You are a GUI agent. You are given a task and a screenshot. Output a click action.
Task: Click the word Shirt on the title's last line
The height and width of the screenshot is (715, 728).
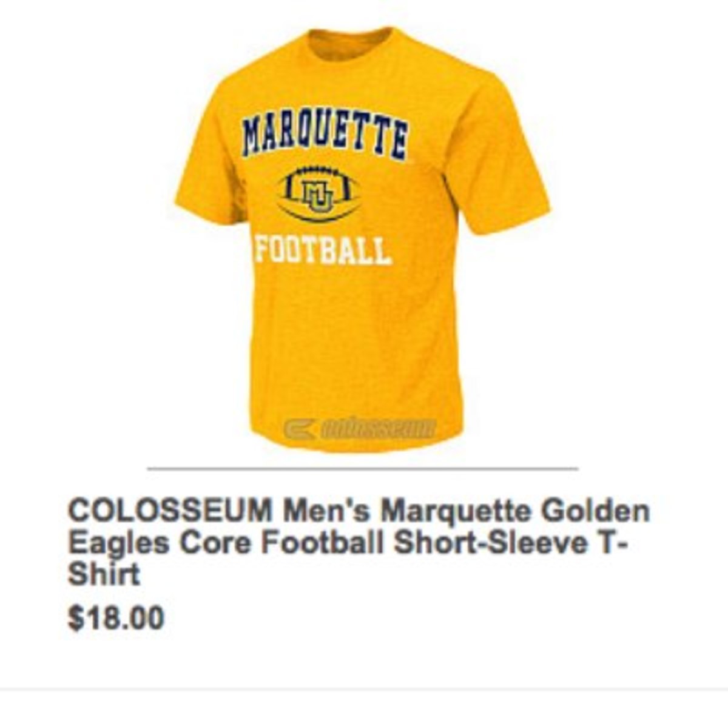click(104, 574)
